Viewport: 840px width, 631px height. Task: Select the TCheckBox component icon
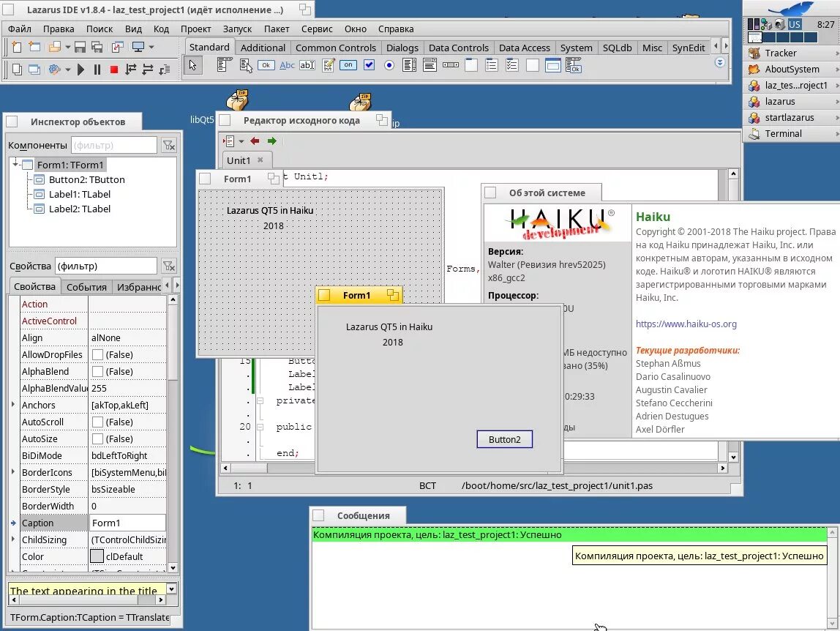pos(369,65)
